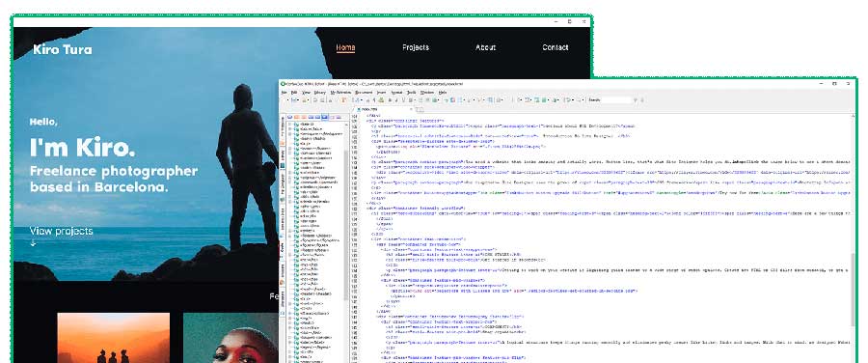Open the File menu in HTML editor
Screen dimensions: 868x363
point(284,92)
